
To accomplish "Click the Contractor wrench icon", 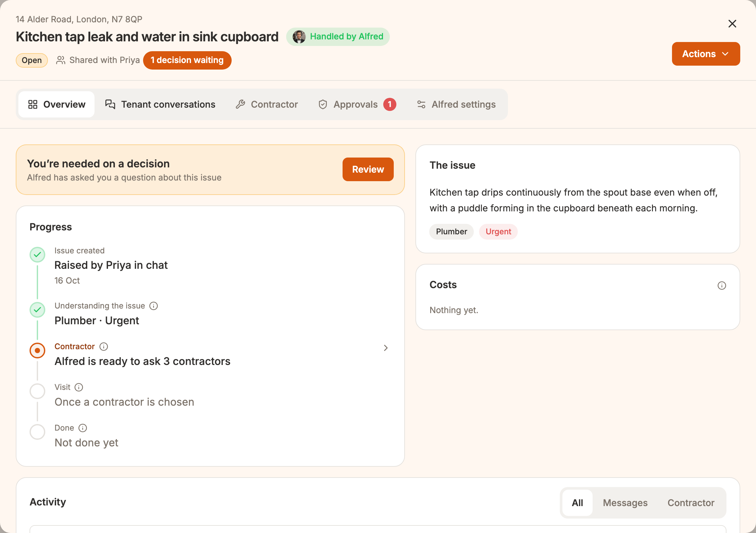I will (241, 104).
